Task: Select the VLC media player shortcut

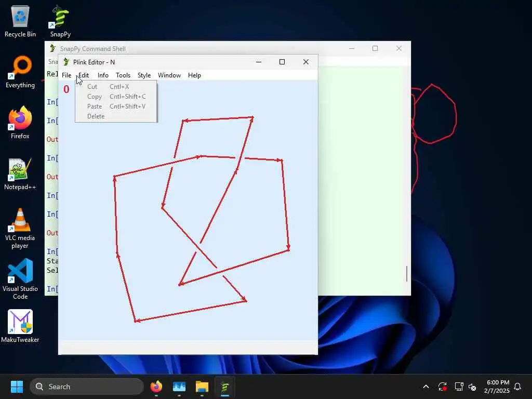Action: click(20, 228)
